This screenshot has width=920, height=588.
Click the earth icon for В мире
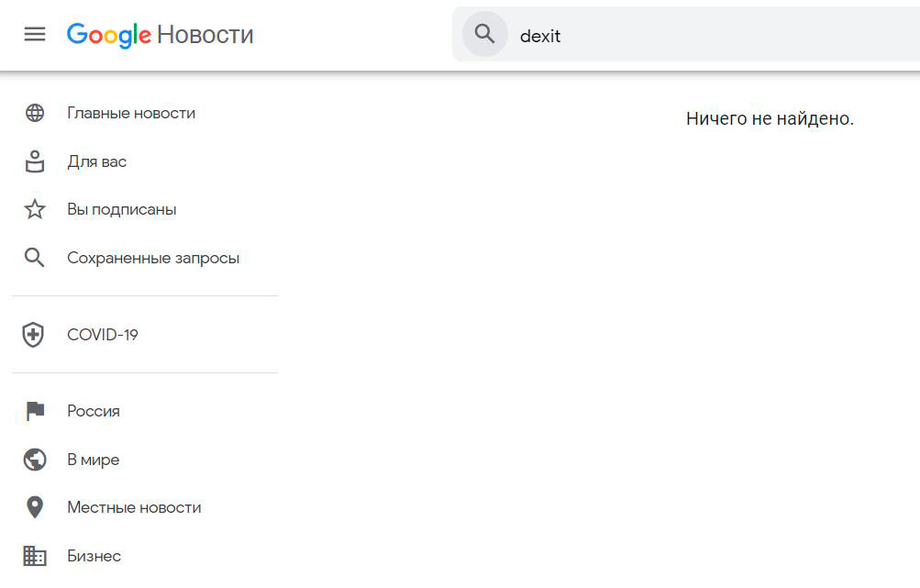coord(35,459)
